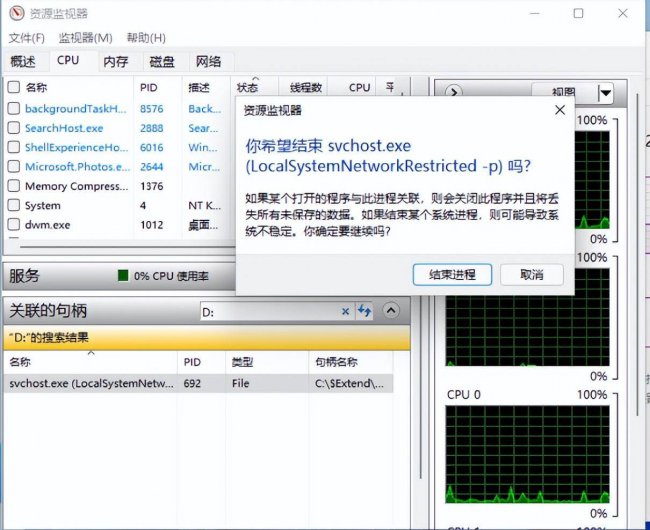This screenshot has width=650, height=530.
Task: Toggle the select-all checkbox beside 名称 header
Action: (14, 87)
